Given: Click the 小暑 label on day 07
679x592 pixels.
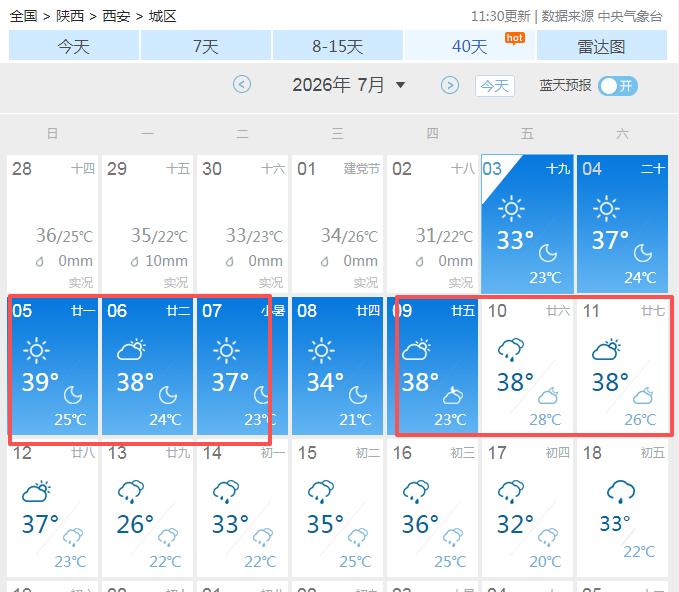Looking at the screenshot, I should pos(274,311).
